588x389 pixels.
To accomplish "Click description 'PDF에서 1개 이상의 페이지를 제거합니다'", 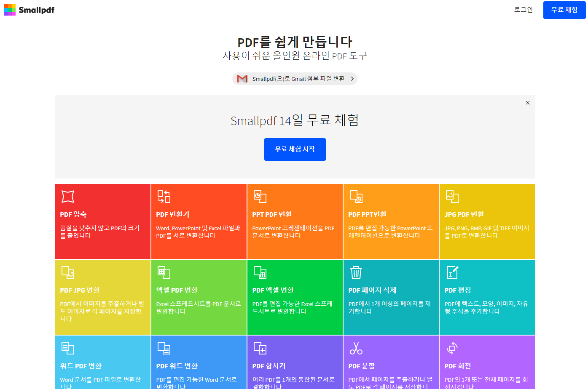I will pos(389,307).
